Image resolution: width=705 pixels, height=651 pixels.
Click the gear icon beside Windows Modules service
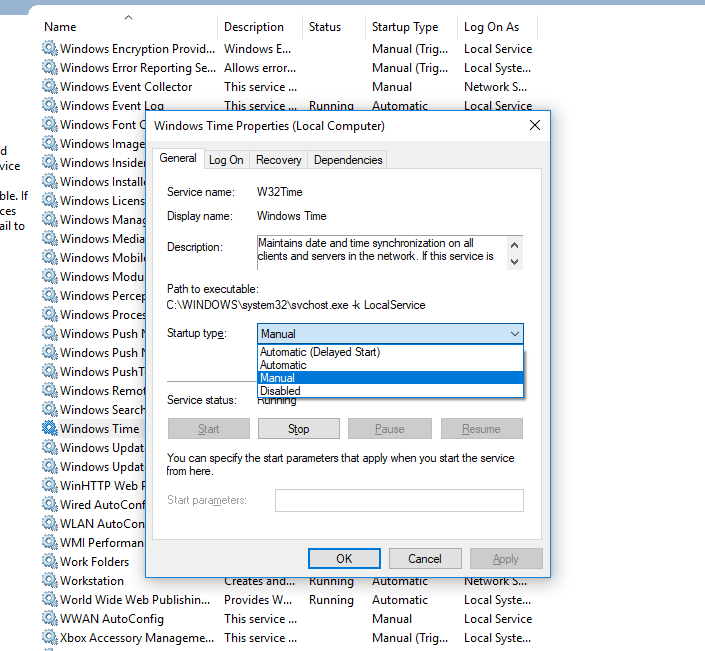[x=50, y=276]
